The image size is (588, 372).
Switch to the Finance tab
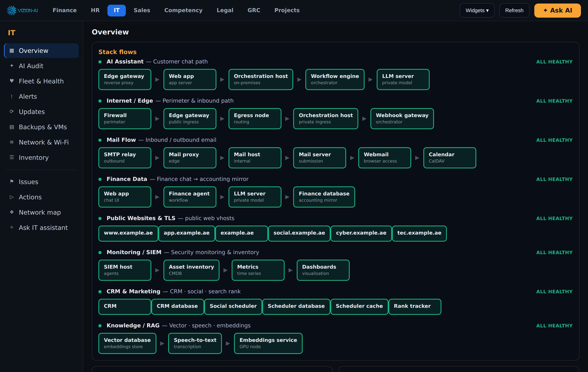[65, 10]
